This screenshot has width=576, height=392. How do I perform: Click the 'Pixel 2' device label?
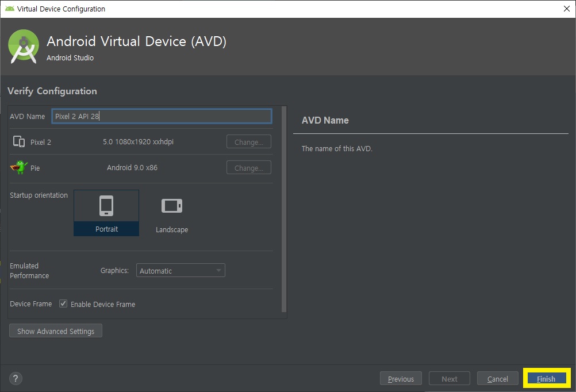pos(41,142)
